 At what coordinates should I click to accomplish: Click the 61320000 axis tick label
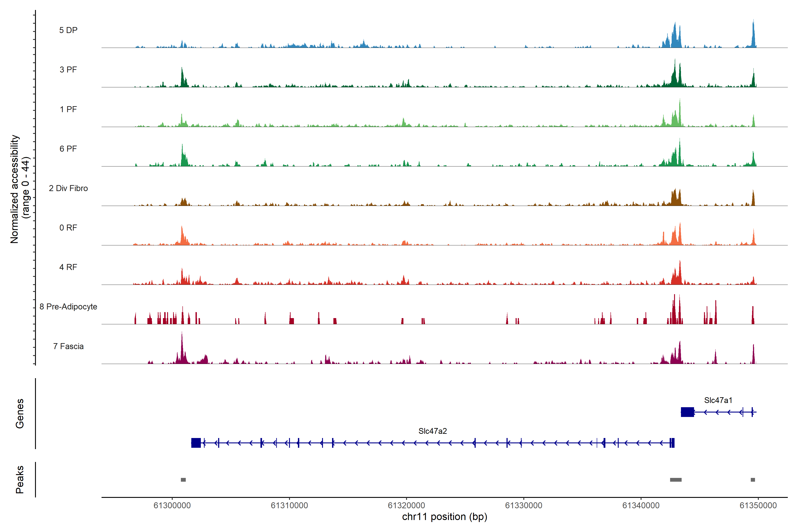[406, 505]
